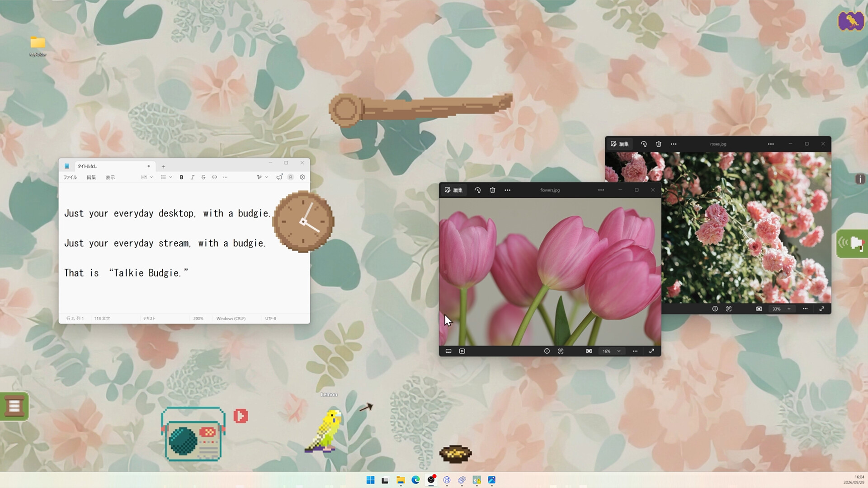Show file info for flowers.jpg
Viewport: 868px width, 488px height.
tap(547, 351)
